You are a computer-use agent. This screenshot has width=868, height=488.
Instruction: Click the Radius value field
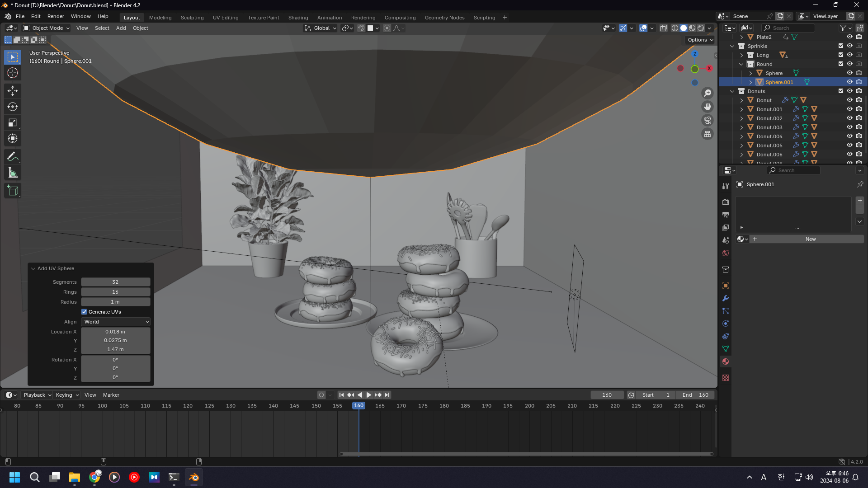115,302
